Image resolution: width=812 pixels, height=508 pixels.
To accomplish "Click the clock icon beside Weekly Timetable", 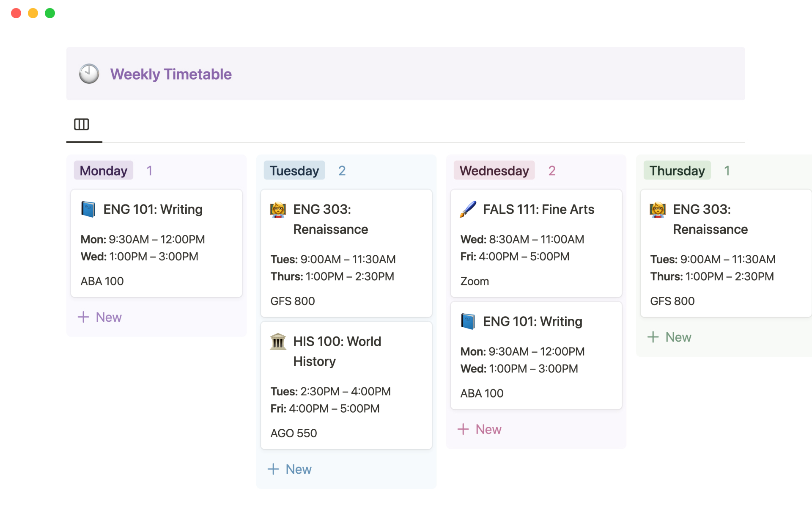I will tap(89, 74).
